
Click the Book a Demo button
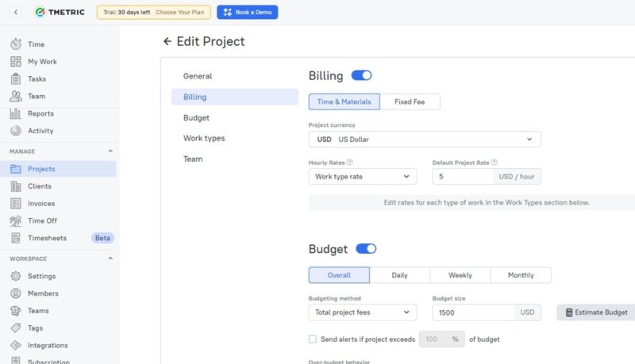pos(248,12)
